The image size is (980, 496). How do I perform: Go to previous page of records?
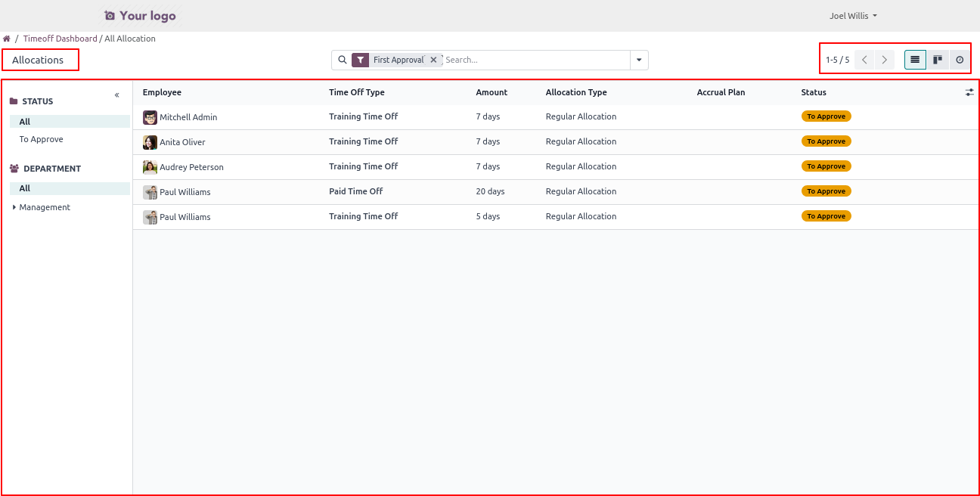coord(864,60)
